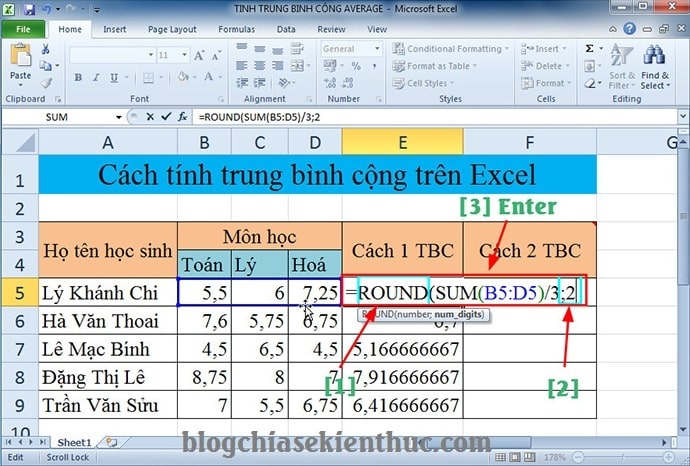Image resolution: width=690 pixels, height=466 pixels.
Task: Click the Clear eraser icon
Action: tap(590, 83)
